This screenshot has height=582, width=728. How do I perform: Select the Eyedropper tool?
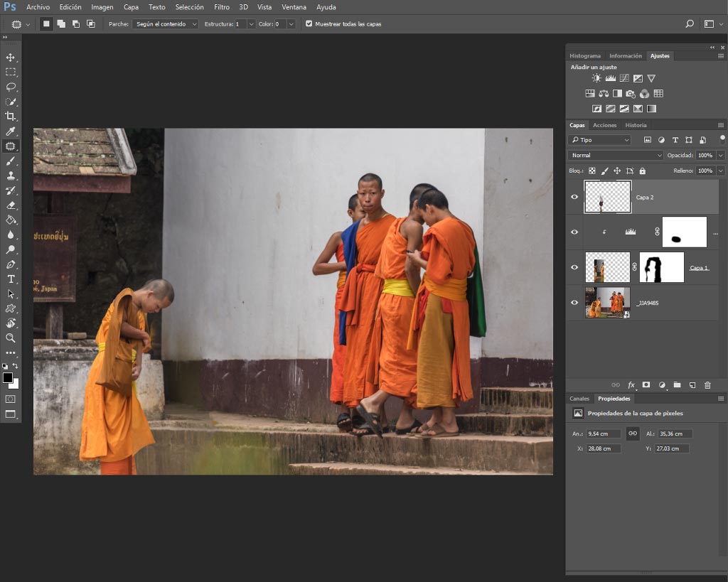click(x=10, y=131)
